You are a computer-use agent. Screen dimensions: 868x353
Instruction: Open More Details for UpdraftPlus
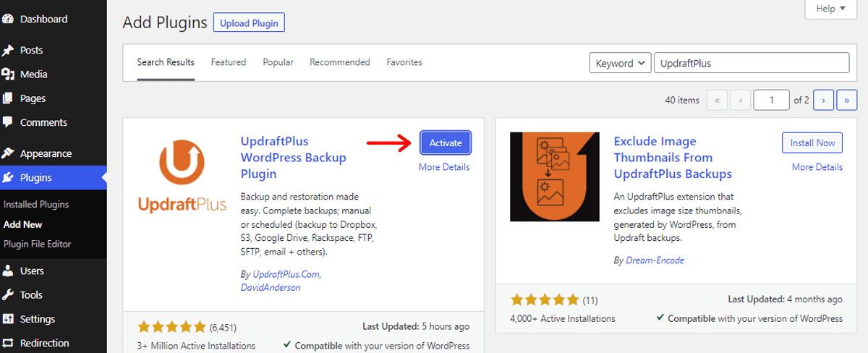click(444, 167)
